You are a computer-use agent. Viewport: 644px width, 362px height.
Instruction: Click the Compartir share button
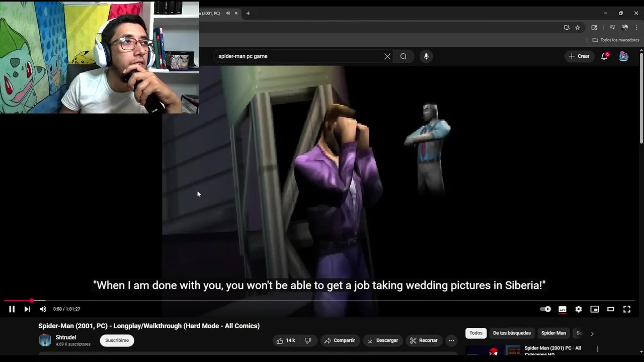[340, 340]
